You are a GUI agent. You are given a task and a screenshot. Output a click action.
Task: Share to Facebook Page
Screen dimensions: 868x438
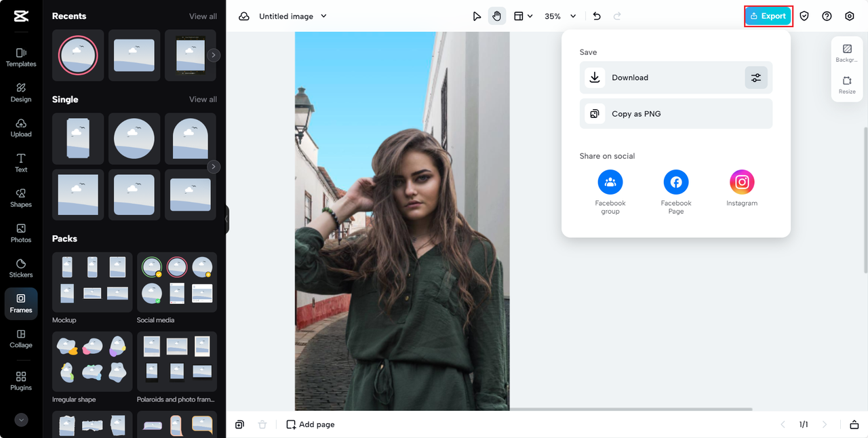[x=676, y=193]
